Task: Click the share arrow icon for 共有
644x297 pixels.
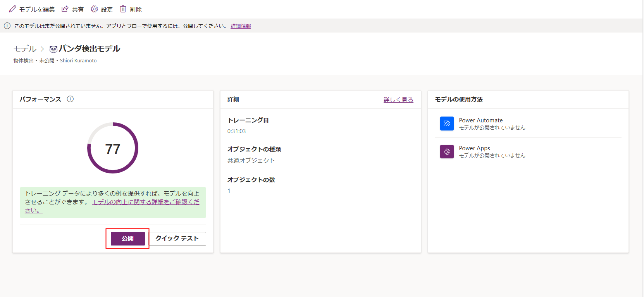Action: [65, 9]
